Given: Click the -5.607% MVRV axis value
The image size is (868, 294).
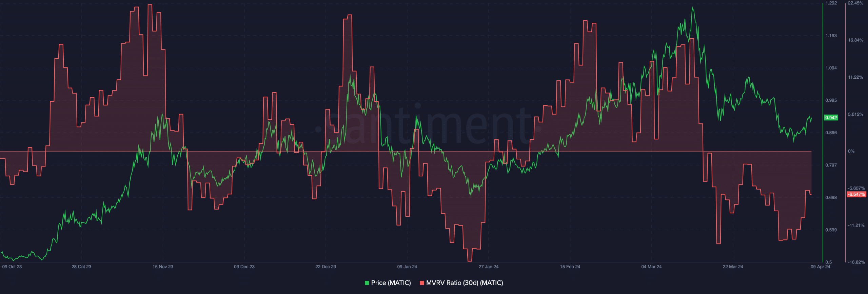Looking at the screenshot, I should coord(856,188).
